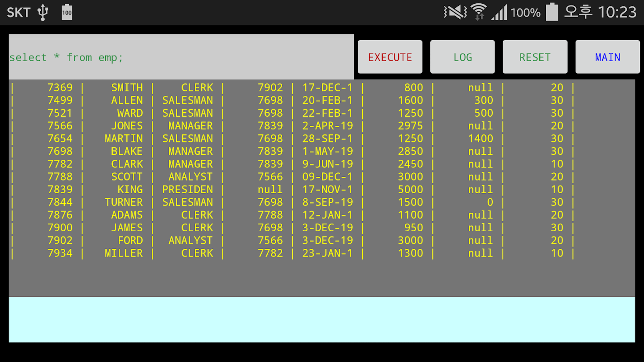Click the RESET button

(x=535, y=57)
